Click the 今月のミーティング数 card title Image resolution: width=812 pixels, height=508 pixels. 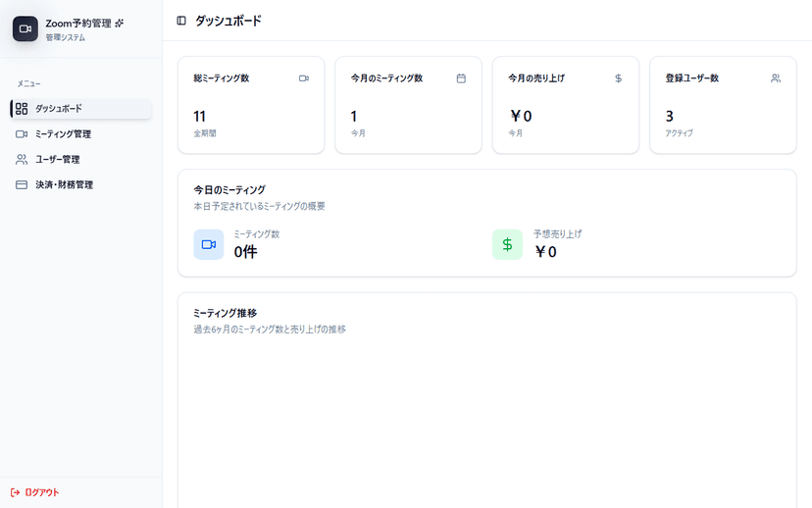click(386, 78)
